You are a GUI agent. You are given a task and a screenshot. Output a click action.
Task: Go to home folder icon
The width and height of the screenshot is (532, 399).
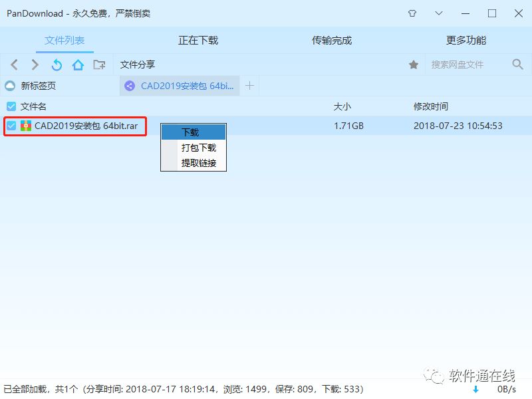pyautogui.click(x=78, y=65)
